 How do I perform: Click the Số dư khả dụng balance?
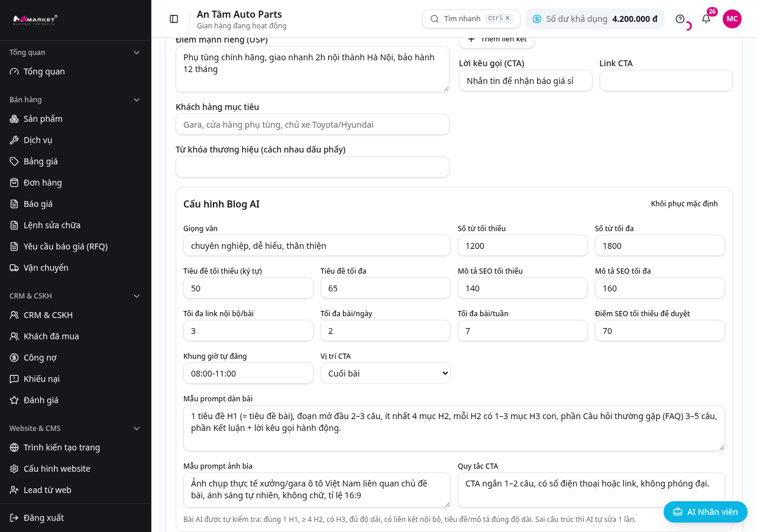[595, 19]
